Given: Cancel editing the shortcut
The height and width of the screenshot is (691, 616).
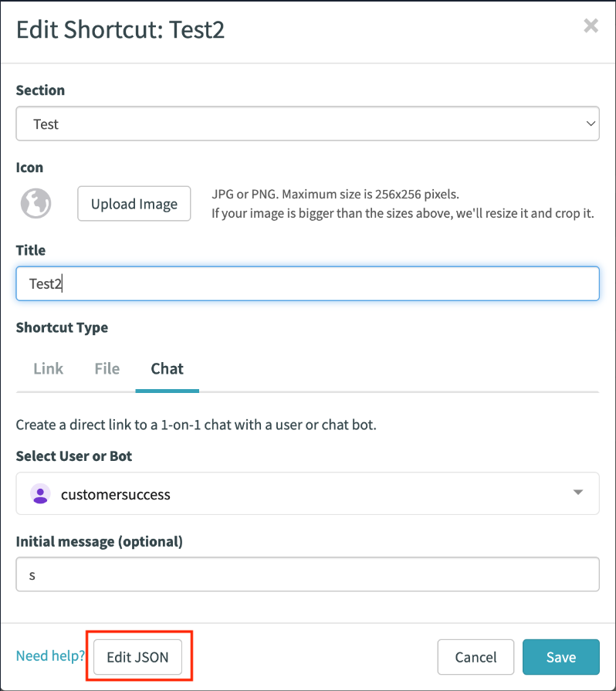Looking at the screenshot, I should pyautogui.click(x=476, y=658).
